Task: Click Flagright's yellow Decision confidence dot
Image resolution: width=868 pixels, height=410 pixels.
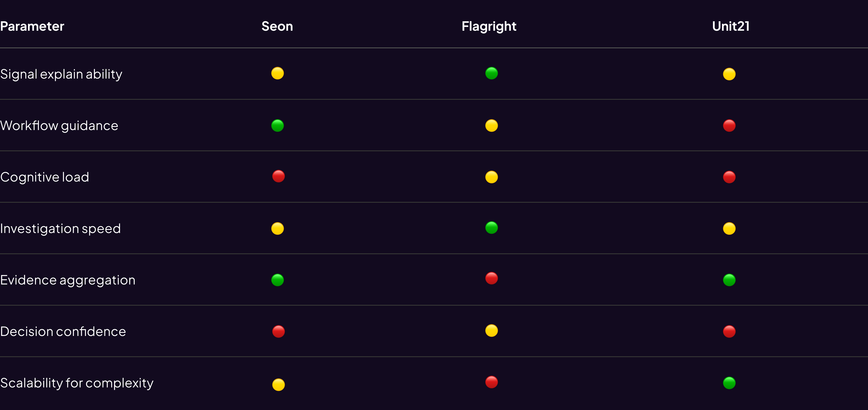Action: (491, 331)
